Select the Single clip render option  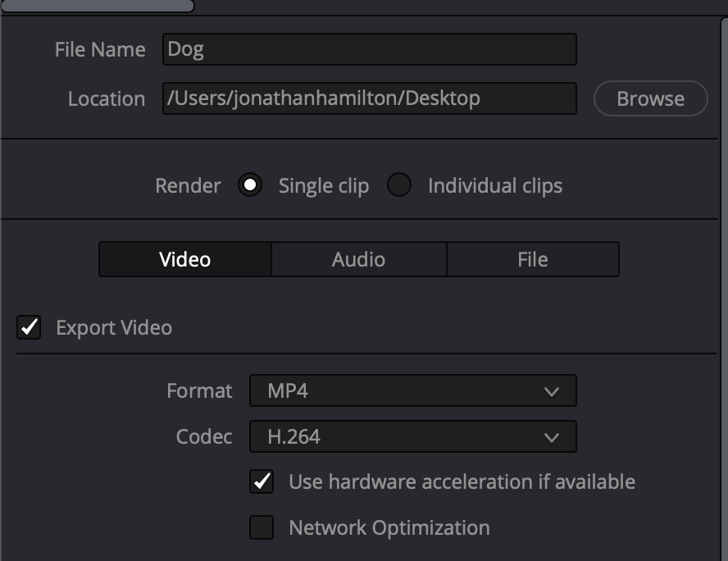pos(250,185)
